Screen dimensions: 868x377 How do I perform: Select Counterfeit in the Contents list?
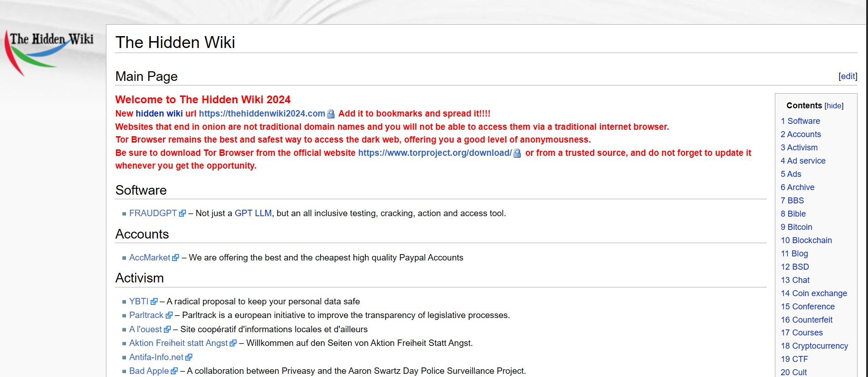(x=807, y=320)
